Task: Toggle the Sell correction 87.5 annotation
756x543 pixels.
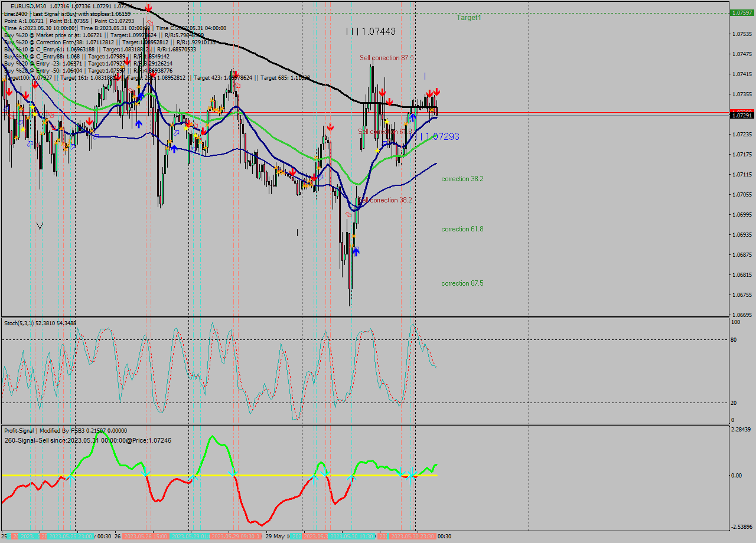Action: [386, 58]
